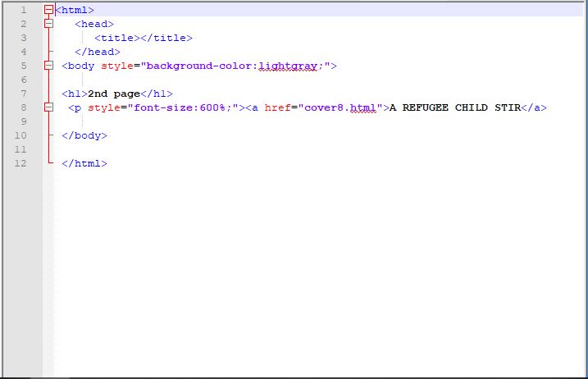The height and width of the screenshot is (379, 588).
Task: Collapse the head section fold marker
Action: tap(49, 24)
